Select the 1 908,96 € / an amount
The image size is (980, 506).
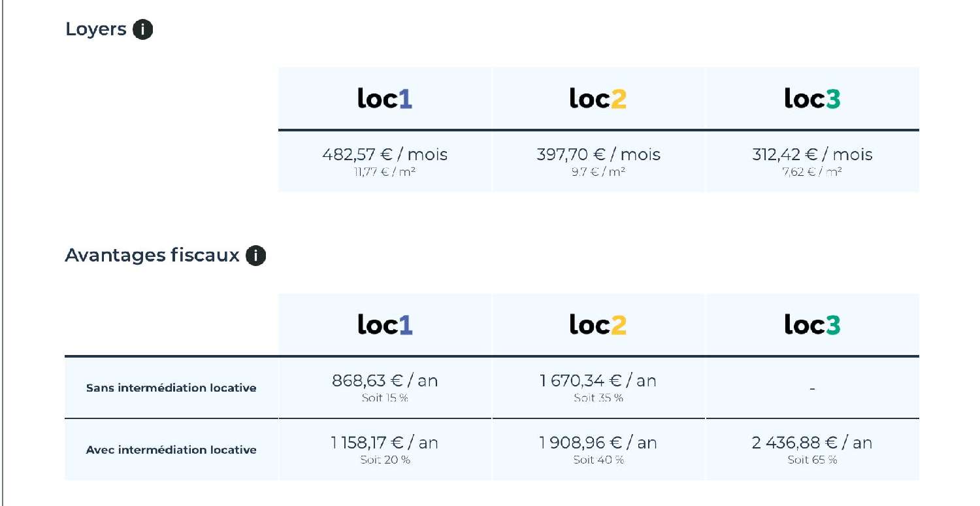tap(598, 443)
